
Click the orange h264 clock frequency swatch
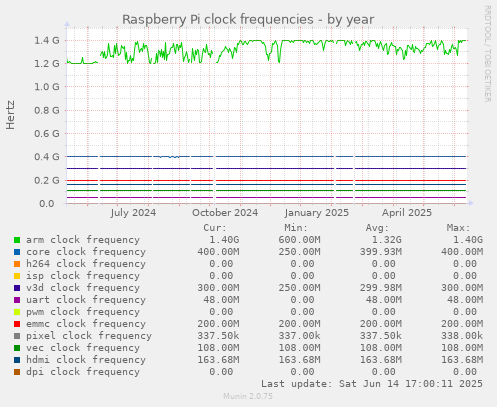pyautogui.click(x=17, y=264)
